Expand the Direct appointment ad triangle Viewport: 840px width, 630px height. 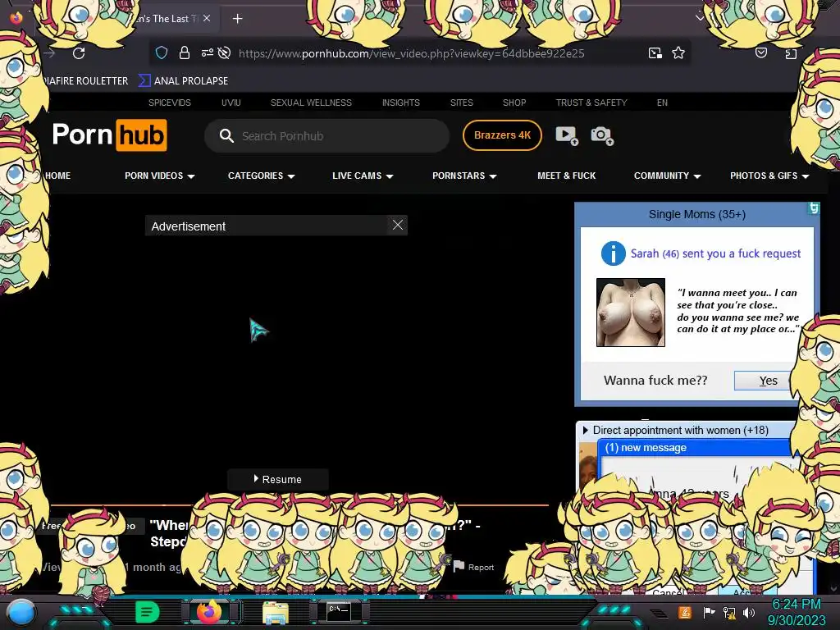pos(585,430)
